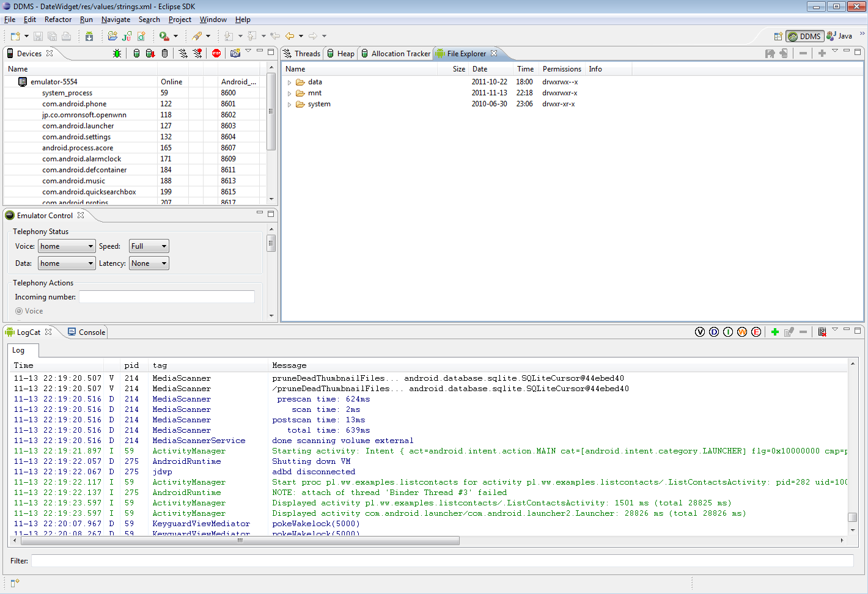Switch to the Allocation Tracker tab
The width and height of the screenshot is (868, 594).
[x=395, y=54]
